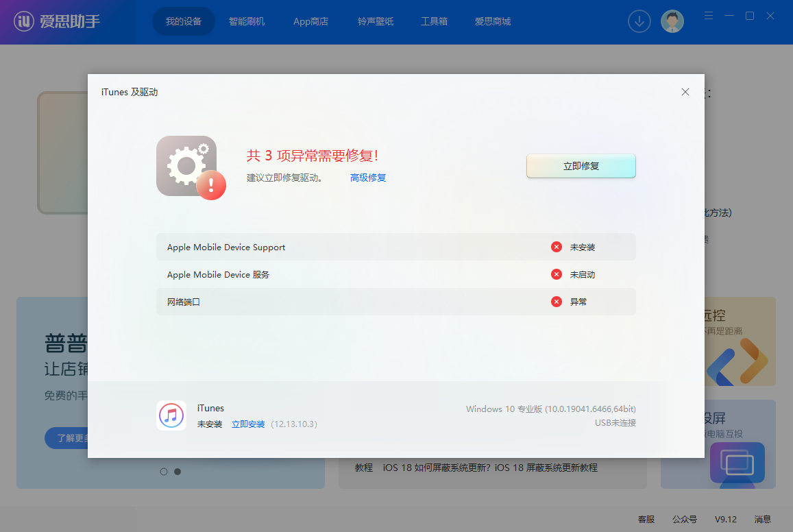Screen dimensions: 793x532
Task: Minimize the 爱思助手 window
Action: tap(729, 16)
